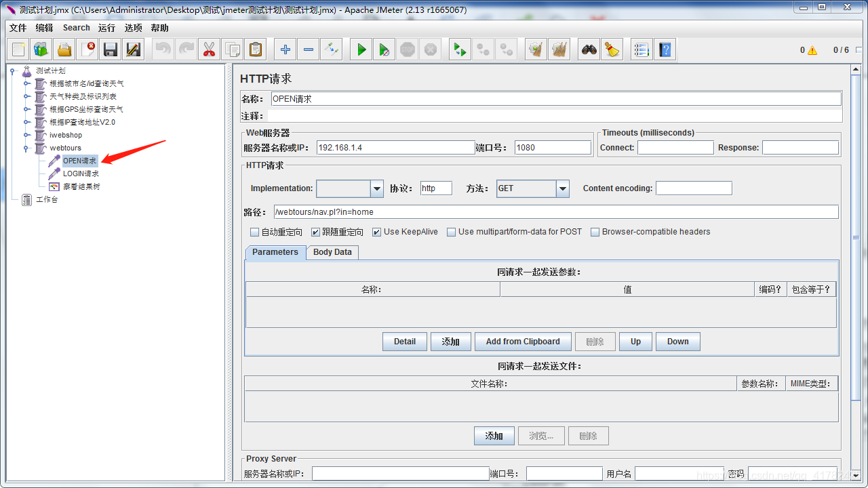This screenshot has width=868, height=488.
Task: Click 添加 button under parameters table
Action: (451, 342)
